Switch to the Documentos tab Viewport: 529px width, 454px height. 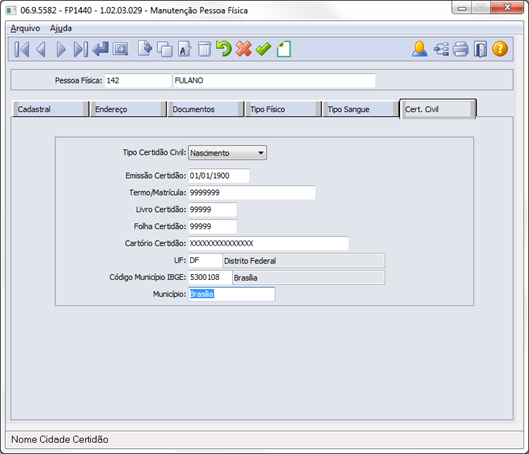205,109
